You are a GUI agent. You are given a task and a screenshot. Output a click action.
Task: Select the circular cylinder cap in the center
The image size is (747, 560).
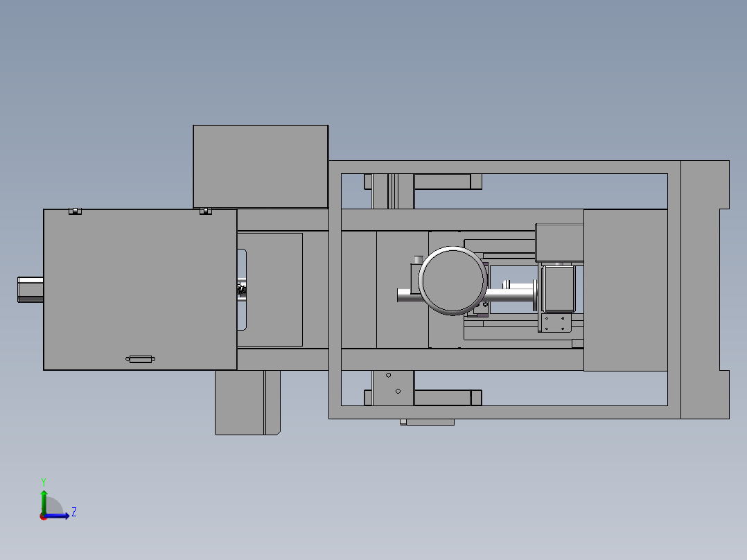point(452,281)
